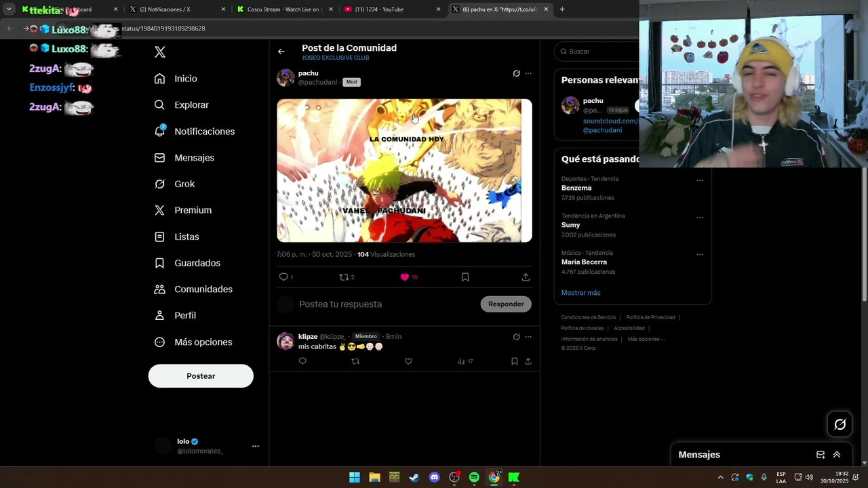Image resolution: width=868 pixels, height=488 pixels.
Task: Open the Naruto meme image
Action: 404,170
